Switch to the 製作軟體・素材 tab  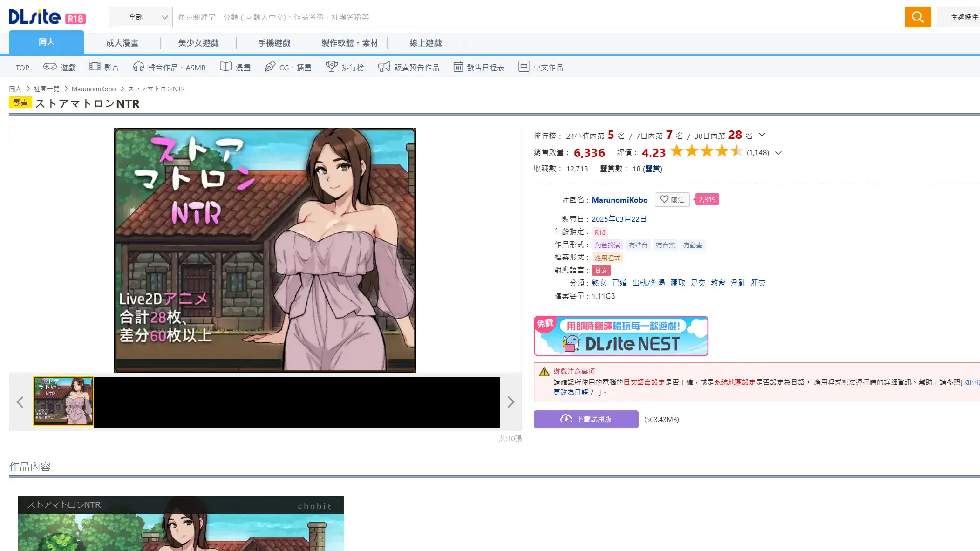pyautogui.click(x=349, y=43)
